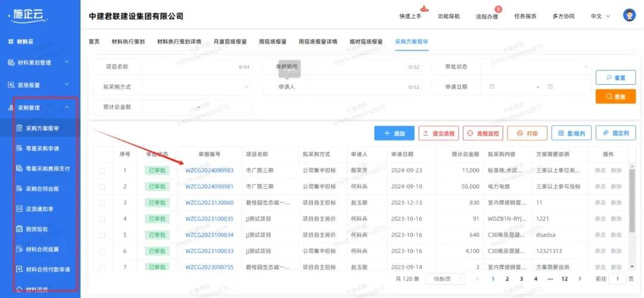The image size is (644, 298).
Task: Switch to the 首页 tab
Action: 94,42
